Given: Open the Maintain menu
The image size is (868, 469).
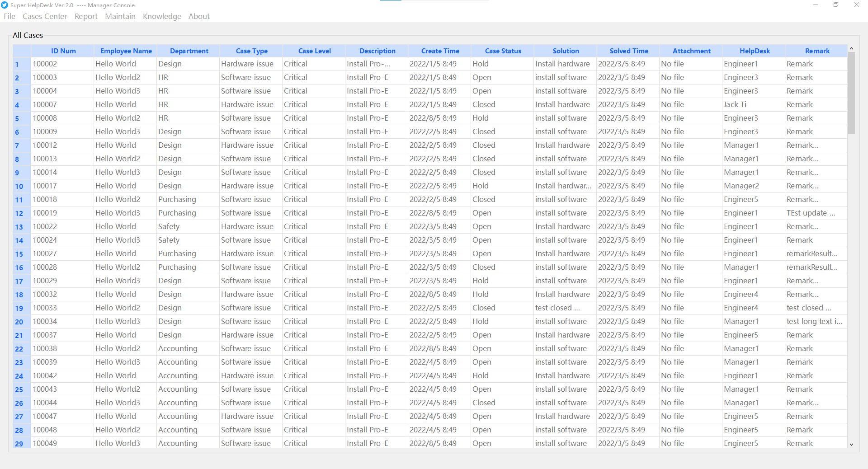Looking at the screenshot, I should click(120, 16).
